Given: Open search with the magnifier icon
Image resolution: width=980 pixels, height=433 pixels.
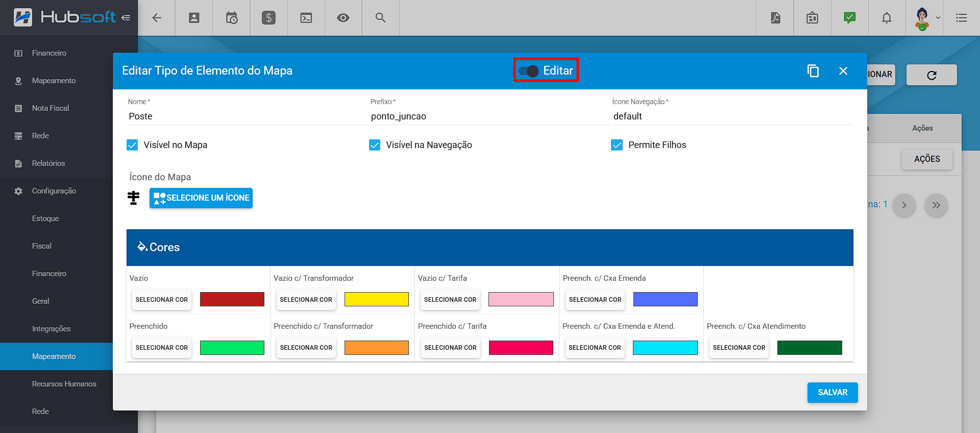Looking at the screenshot, I should point(380,18).
